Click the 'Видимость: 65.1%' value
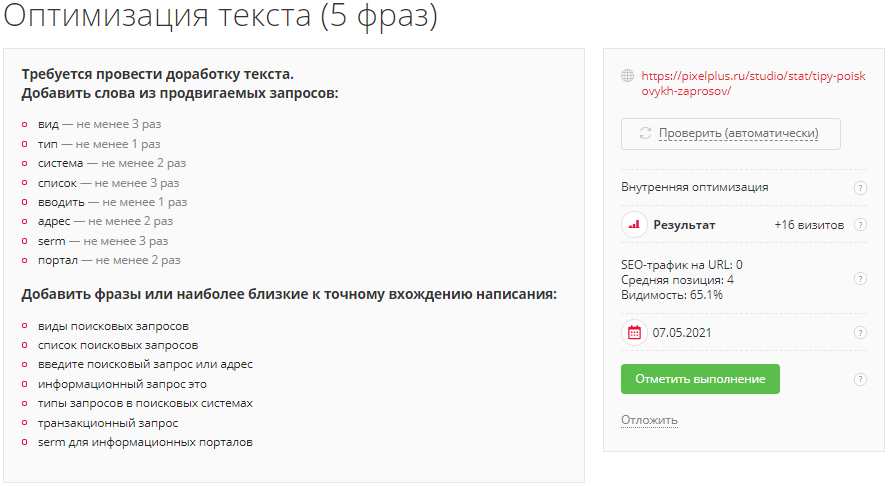The height and width of the screenshot is (486, 888). [x=672, y=295]
